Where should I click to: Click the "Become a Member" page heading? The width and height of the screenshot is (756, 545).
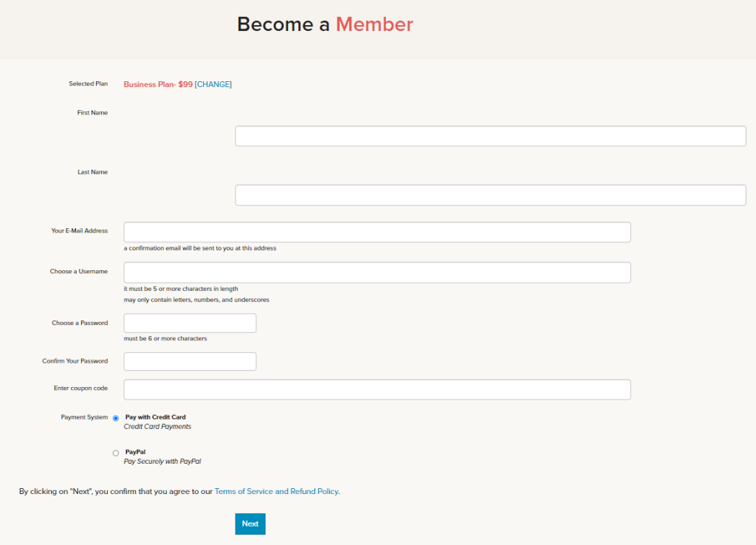(x=325, y=24)
